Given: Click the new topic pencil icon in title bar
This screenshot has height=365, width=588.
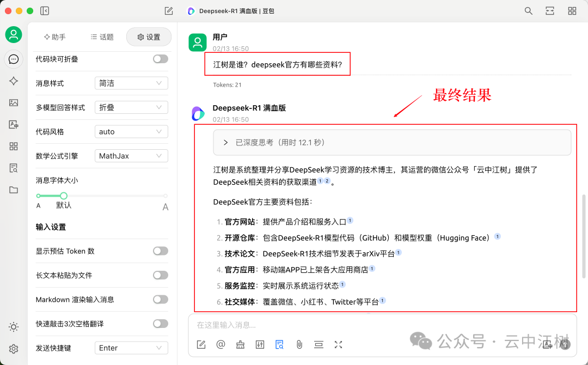Looking at the screenshot, I should [x=169, y=11].
